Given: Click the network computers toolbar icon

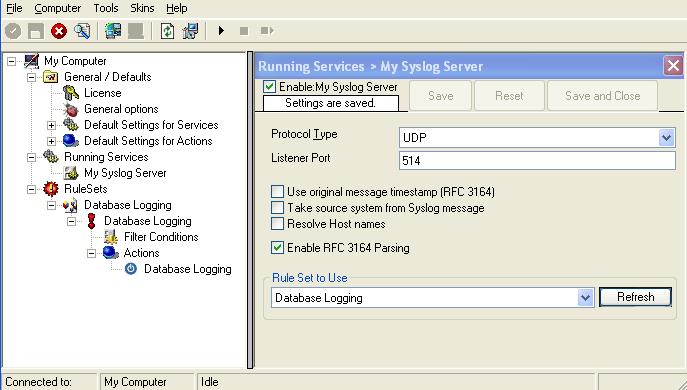Looking at the screenshot, I should click(x=113, y=31).
